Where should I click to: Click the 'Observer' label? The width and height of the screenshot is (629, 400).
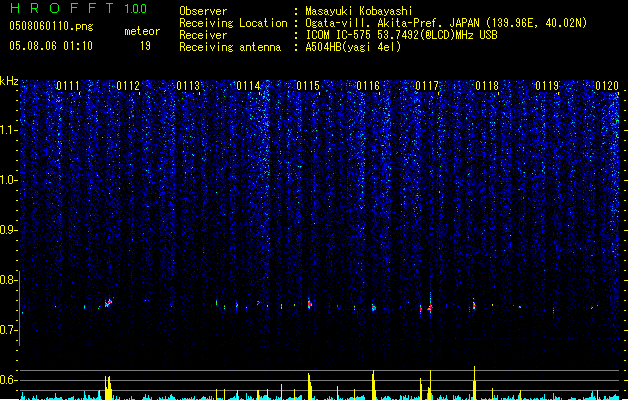click(203, 11)
